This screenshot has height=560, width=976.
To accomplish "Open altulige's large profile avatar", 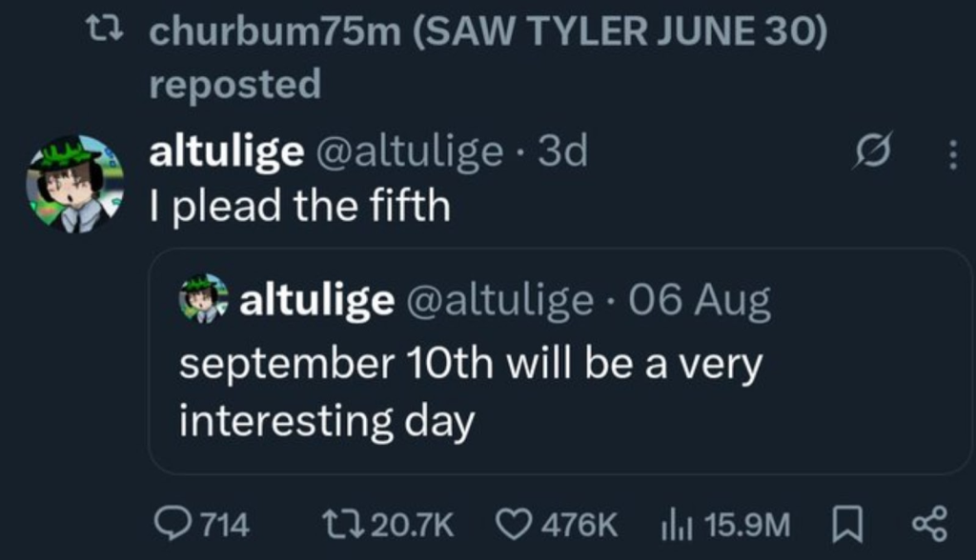I will (x=74, y=184).
